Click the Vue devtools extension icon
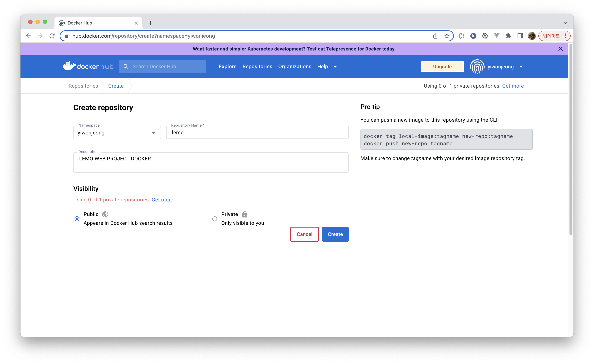The width and height of the screenshot is (594, 364). point(497,36)
